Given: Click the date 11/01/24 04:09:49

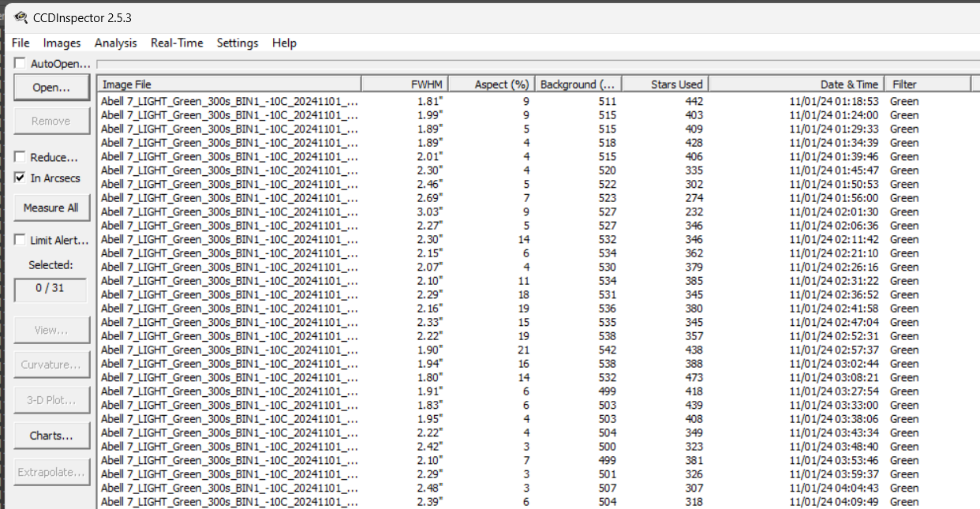Looking at the screenshot, I should (834, 502).
